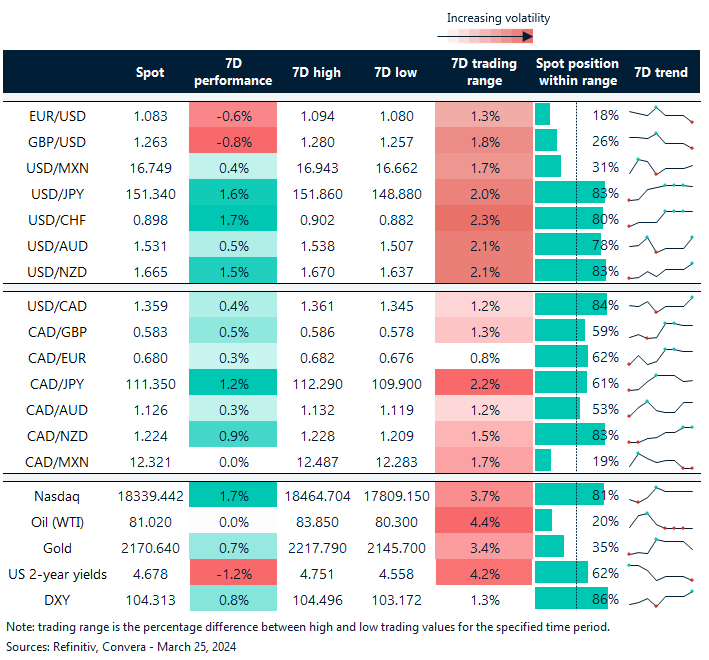Click the Oil (WTI) 7D trend sparkline
The image size is (709, 660).
pyautogui.click(x=660, y=519)
